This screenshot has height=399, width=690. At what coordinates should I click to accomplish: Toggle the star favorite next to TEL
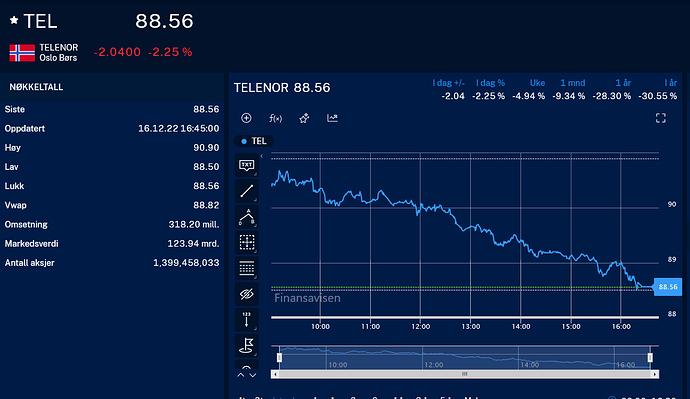(14, 20)
